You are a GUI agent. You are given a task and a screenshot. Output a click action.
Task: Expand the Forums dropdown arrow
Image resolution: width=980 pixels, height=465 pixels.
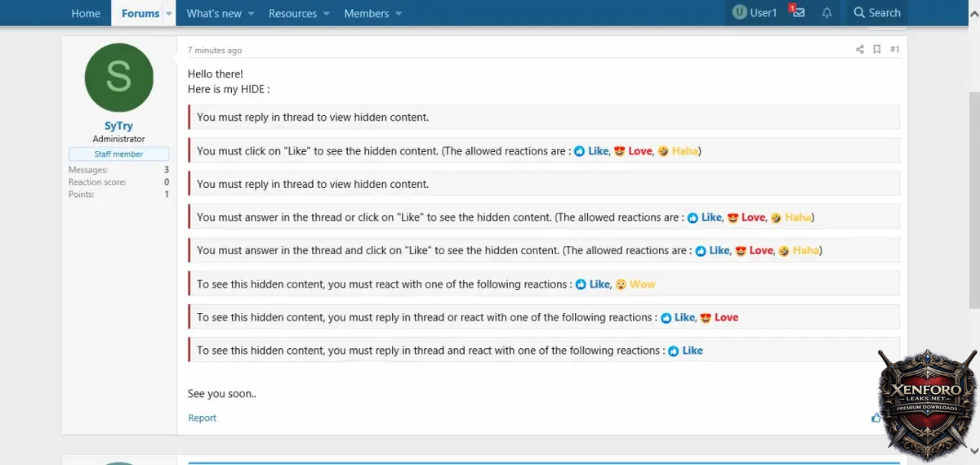pyautogui.click(x=169, y=13)
